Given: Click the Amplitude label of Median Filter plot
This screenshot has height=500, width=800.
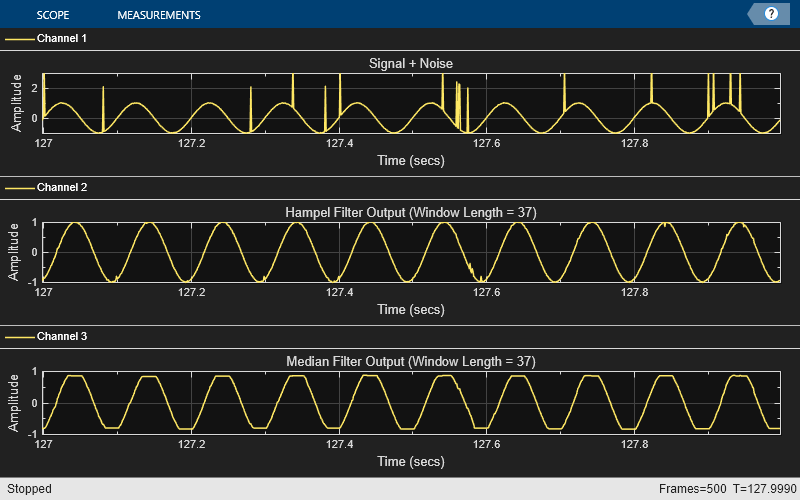Looking at the screenshot, I should pos(16,402).
